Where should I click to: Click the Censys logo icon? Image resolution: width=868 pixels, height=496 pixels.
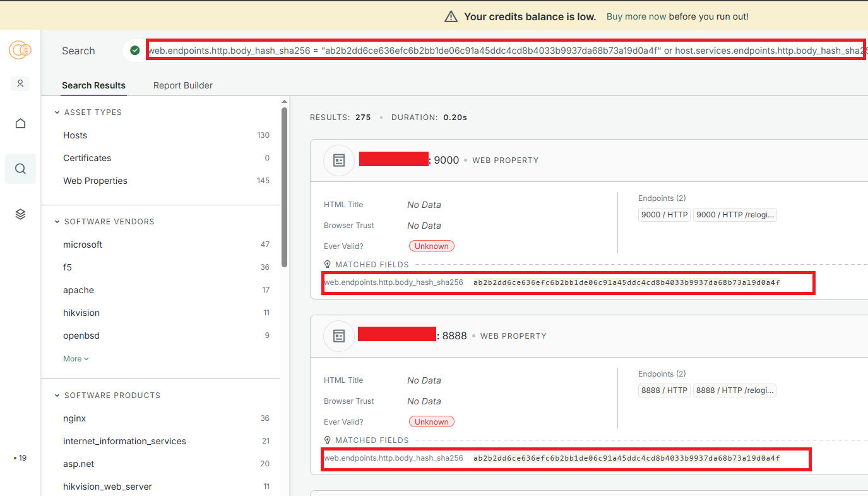click(20, 51)
